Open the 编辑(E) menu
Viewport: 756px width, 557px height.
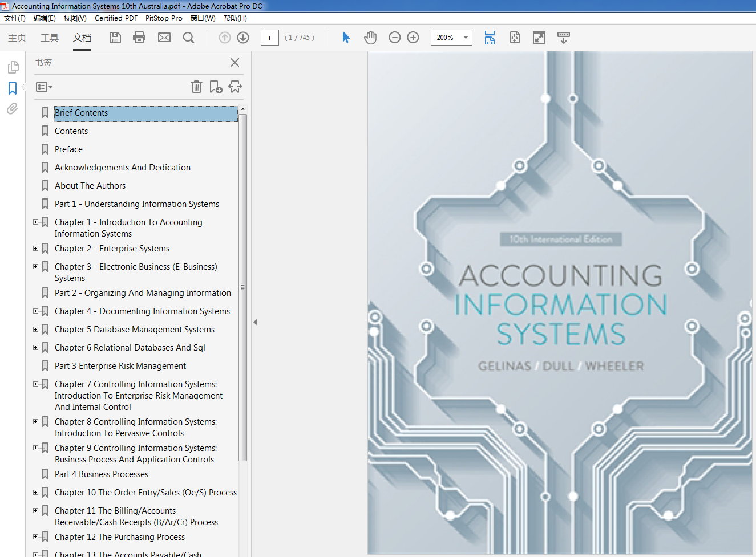45,18
